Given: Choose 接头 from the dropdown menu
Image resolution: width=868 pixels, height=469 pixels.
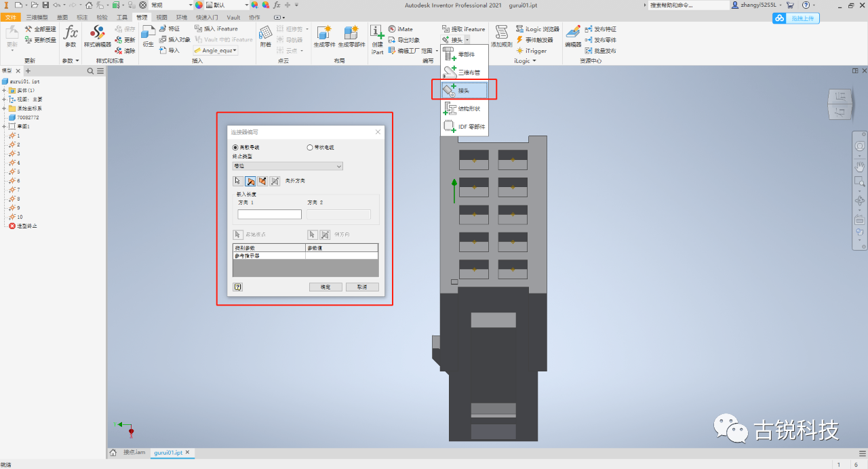Looking at the screenshot, I should (465, 89).
